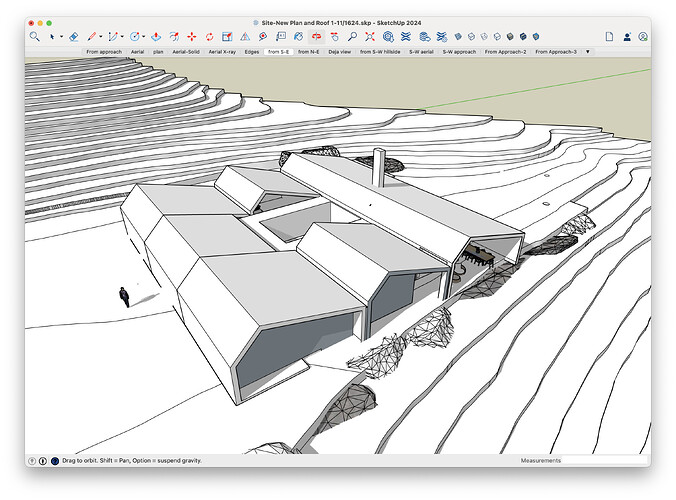This screenshot has height=500, width=676.
Task: Expand the Arc tool dropdown arrow
Action: 122,37
